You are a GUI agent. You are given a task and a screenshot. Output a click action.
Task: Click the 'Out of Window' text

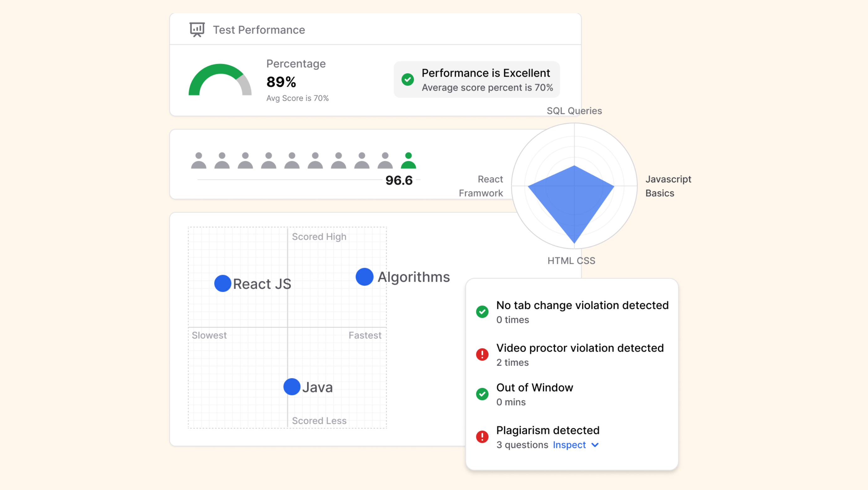pyautogui.click(x=535, y=388)
